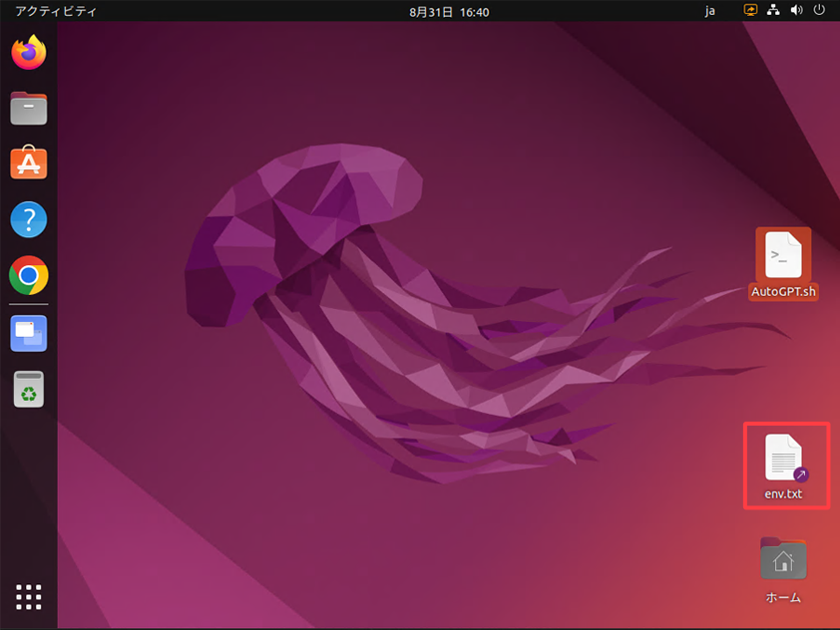The height and width of the screenshot is (630, 840).
Task: Open the 8月31日 16:40 clock calendar
Action: (449, 11)
